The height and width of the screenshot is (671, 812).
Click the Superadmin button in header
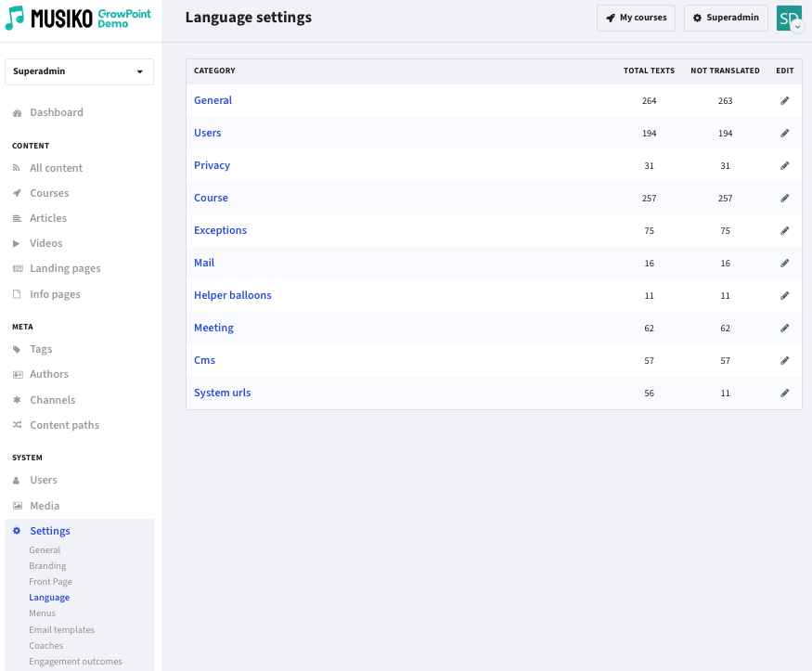(726, 19)
